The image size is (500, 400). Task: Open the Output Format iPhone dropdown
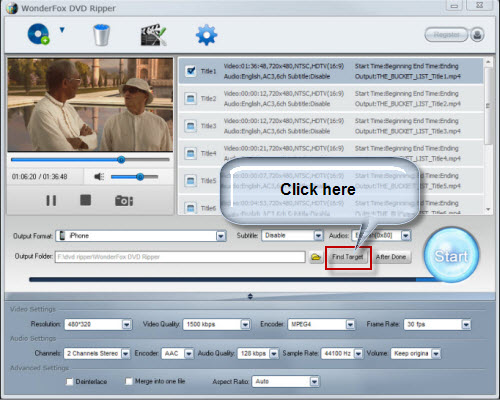point(141,236)
